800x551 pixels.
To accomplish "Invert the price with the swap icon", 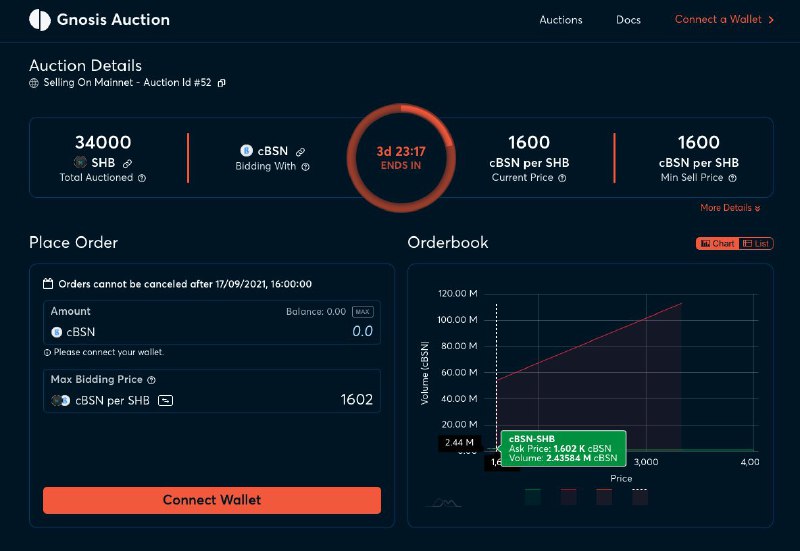I will pyautogui.click(x=165, y=400).
